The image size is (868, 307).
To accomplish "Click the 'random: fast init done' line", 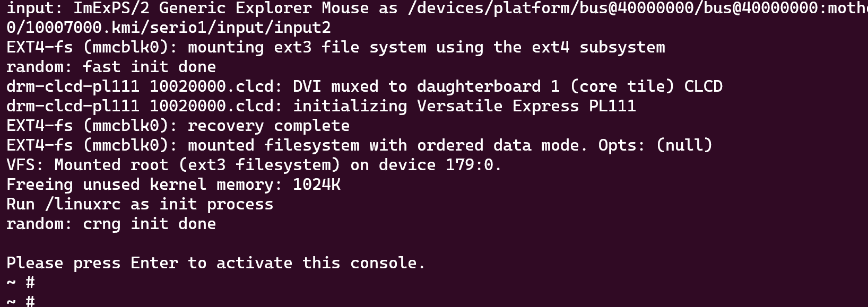I will pyautogui.click(x=111, y=67).
